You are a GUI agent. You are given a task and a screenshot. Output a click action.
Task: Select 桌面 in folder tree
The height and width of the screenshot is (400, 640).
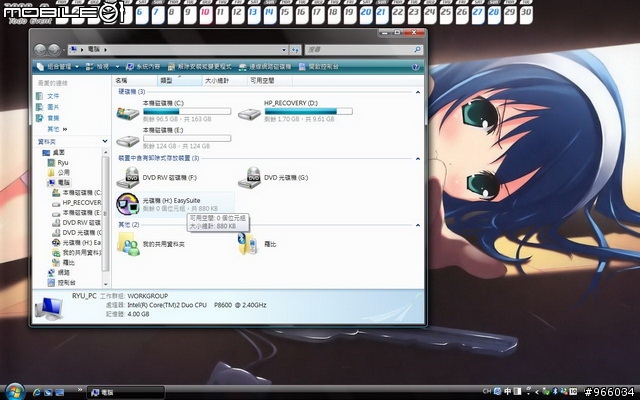[x=54, y=152]
